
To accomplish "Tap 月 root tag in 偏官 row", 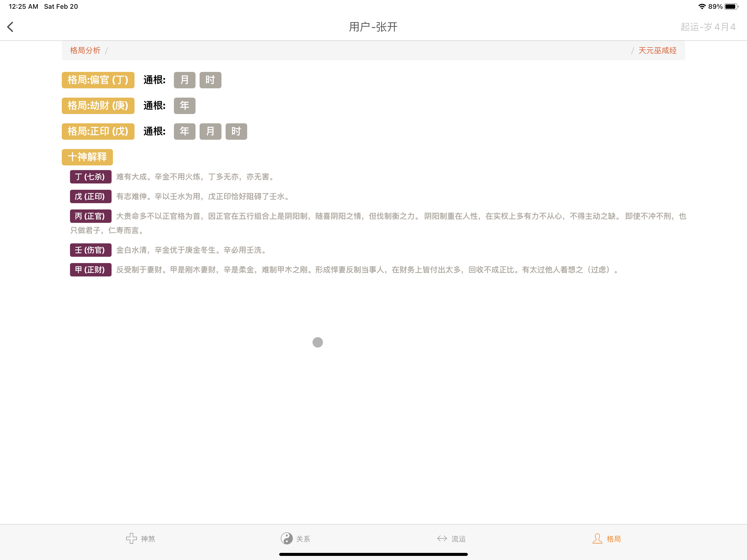I will point(184,80).
